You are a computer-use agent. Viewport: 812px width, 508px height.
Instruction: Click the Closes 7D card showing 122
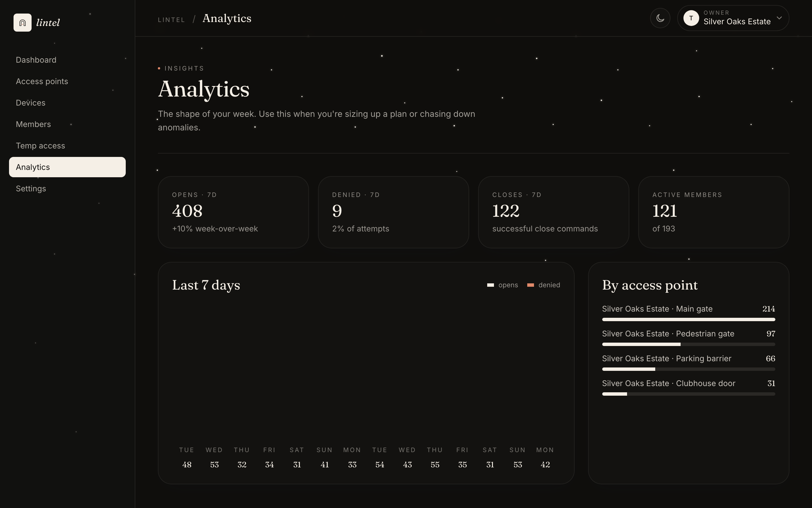coord(553,212)
